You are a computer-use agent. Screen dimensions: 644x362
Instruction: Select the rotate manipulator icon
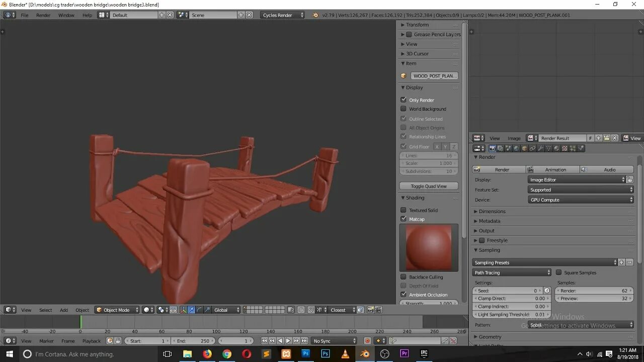coord(199,310)
